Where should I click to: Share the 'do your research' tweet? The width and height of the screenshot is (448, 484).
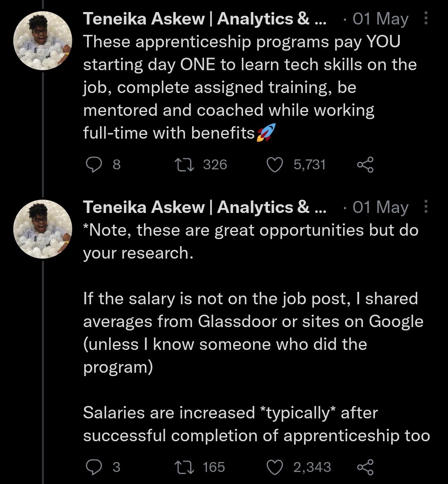click(365, 467)
